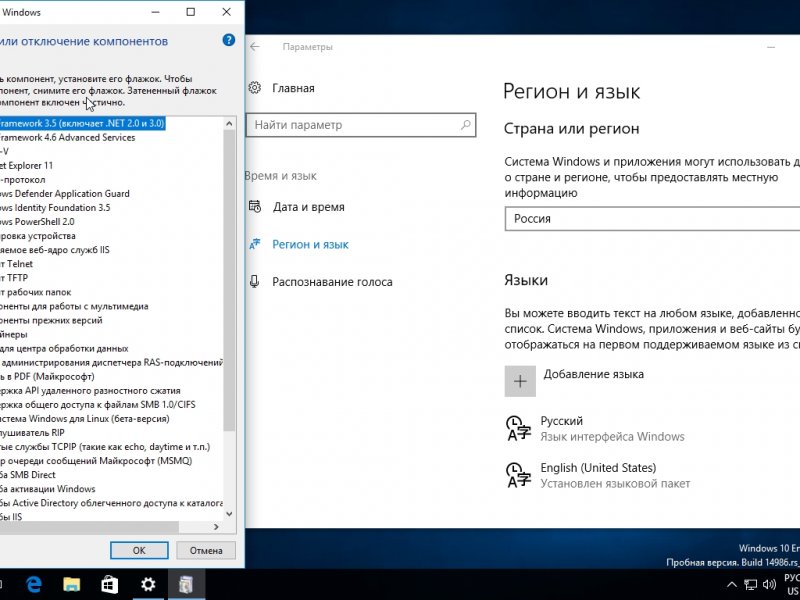800x600 pixels.
Task: Select the центра обработки данных row
Action: (x=64, y=348)
